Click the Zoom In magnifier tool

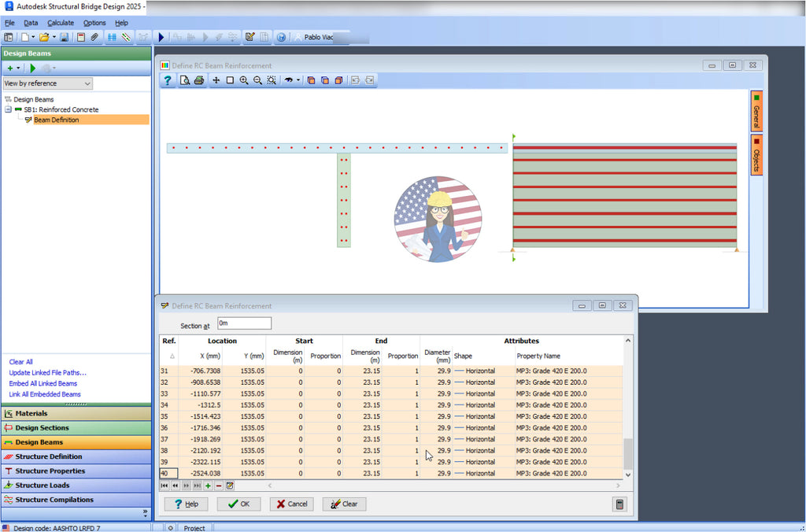point(244,79)
